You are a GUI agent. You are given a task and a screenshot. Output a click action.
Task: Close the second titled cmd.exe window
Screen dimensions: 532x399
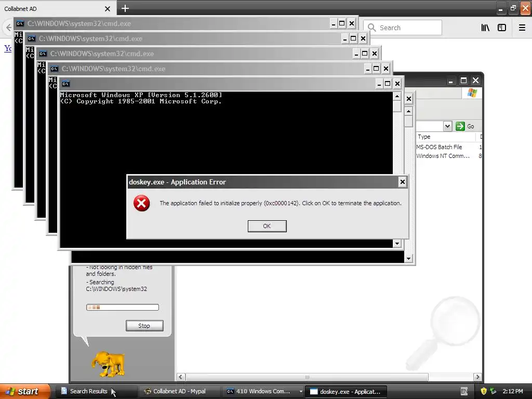point(363,38)
